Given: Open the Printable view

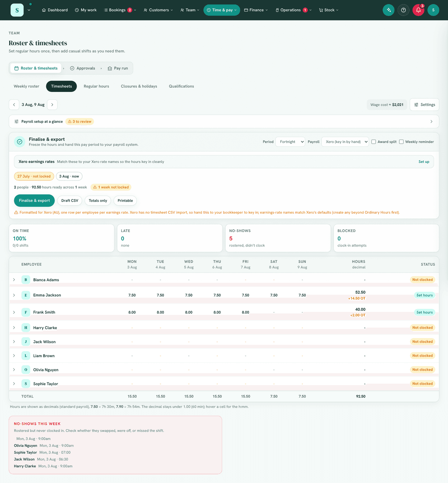Looking at the screenshot, I should click(125, 201).
